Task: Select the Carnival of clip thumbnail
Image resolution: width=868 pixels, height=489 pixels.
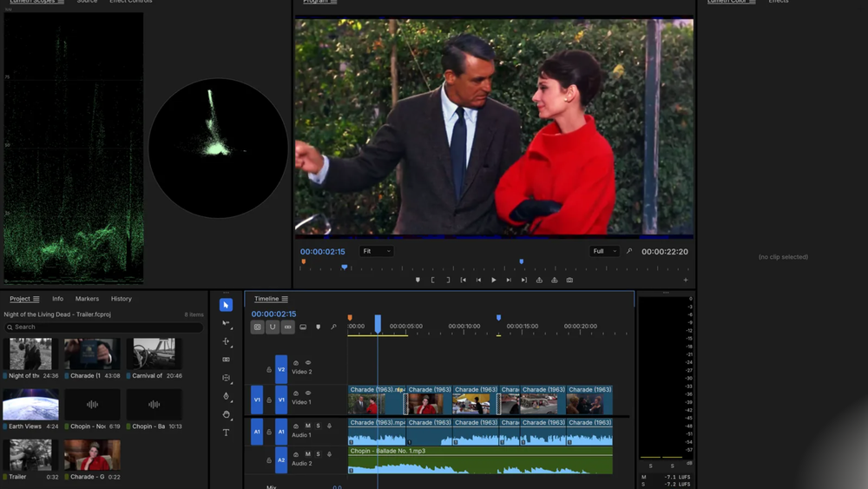Action: [x=154, y=354]
